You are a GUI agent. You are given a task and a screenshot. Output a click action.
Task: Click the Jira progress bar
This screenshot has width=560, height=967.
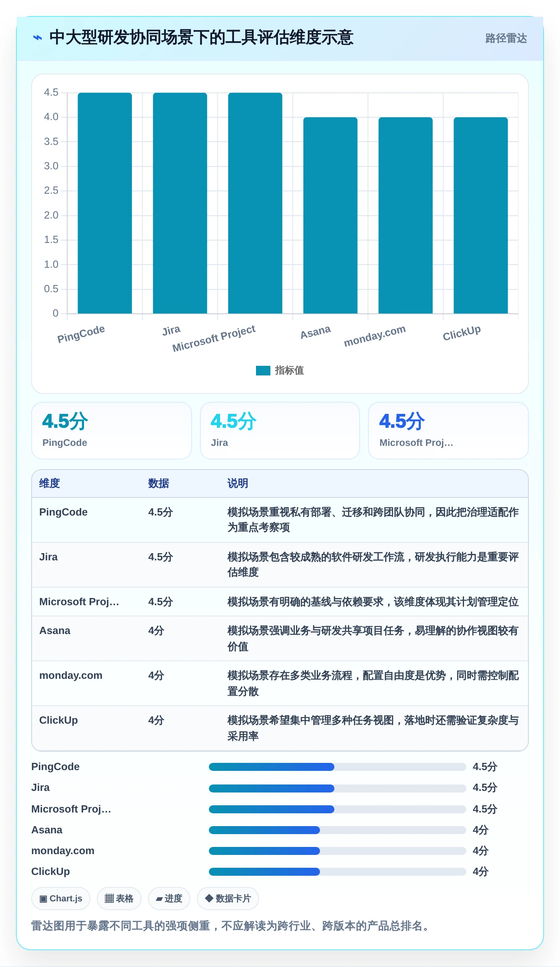(337, 788)
